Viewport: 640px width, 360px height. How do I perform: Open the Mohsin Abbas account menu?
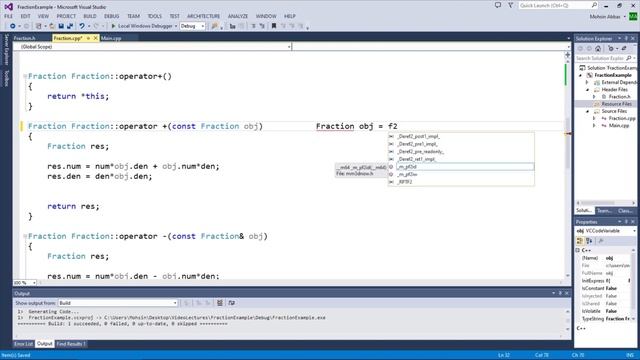607,17
